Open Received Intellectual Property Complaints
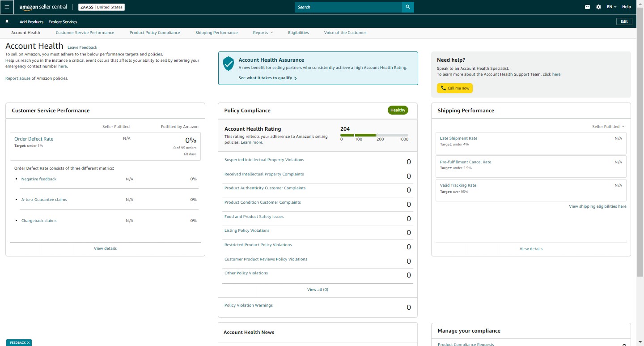The image size is (644, 346). [x=264, y=174]
